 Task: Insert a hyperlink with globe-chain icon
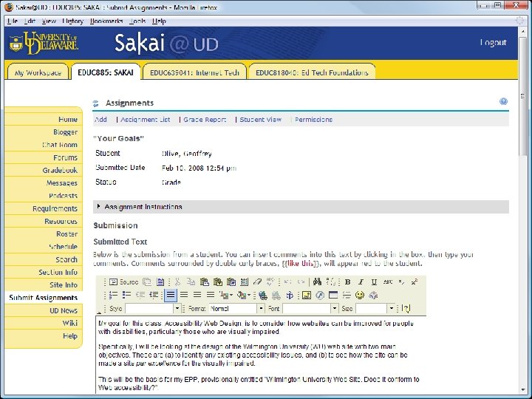[262, 295]
